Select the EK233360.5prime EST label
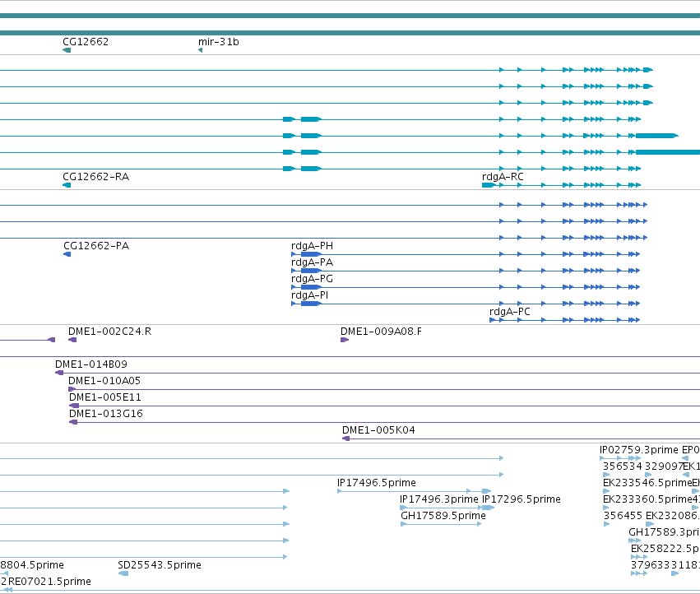 point(647,499)
